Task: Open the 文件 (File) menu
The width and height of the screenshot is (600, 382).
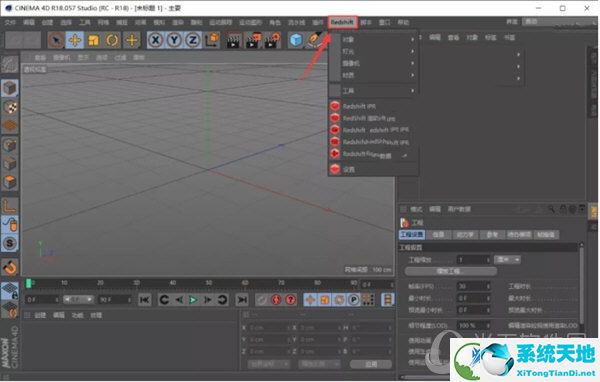Action: [10, 23]
